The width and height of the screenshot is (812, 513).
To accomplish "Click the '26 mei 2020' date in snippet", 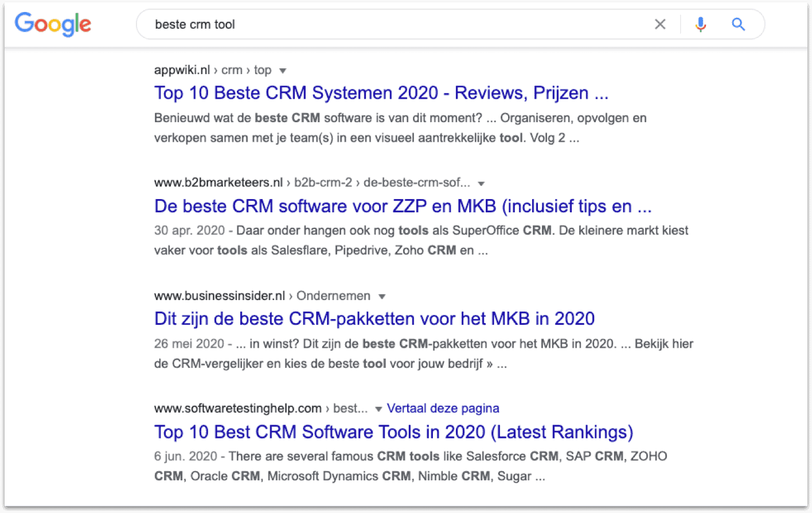I will coord(189,344).
